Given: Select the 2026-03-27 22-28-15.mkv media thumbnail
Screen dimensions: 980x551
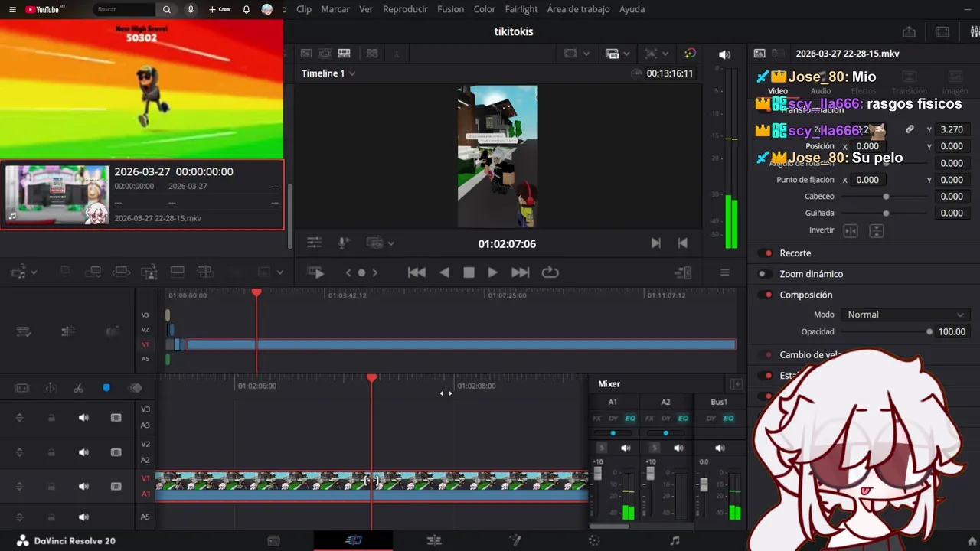Looking at the screenshot, I should point(57,194).
